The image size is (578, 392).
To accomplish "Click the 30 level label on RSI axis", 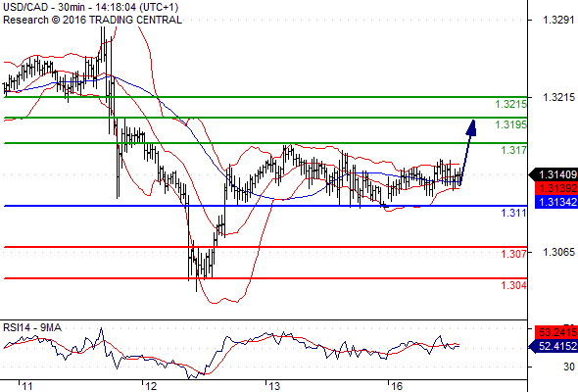I will tap(569, 367).
